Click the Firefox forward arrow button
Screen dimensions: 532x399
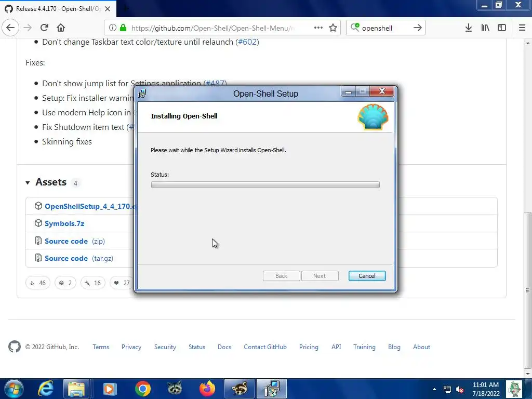[28, 28]
